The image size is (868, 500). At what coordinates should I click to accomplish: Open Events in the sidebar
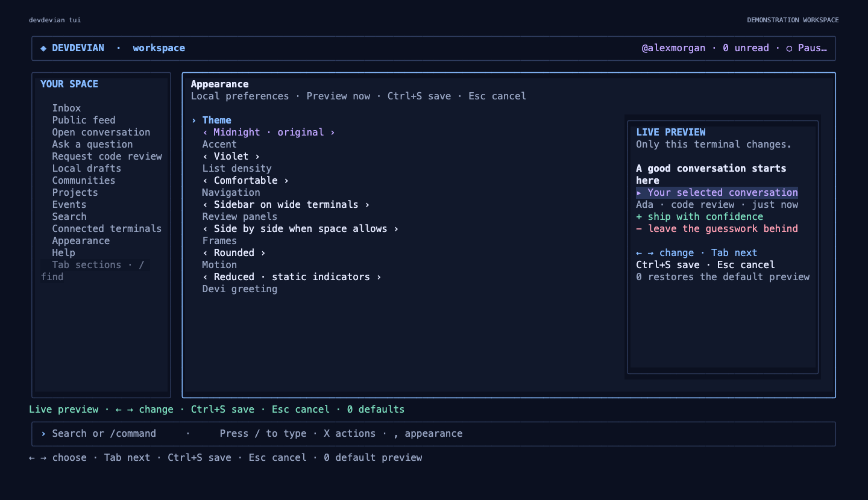tap(69, 205)
